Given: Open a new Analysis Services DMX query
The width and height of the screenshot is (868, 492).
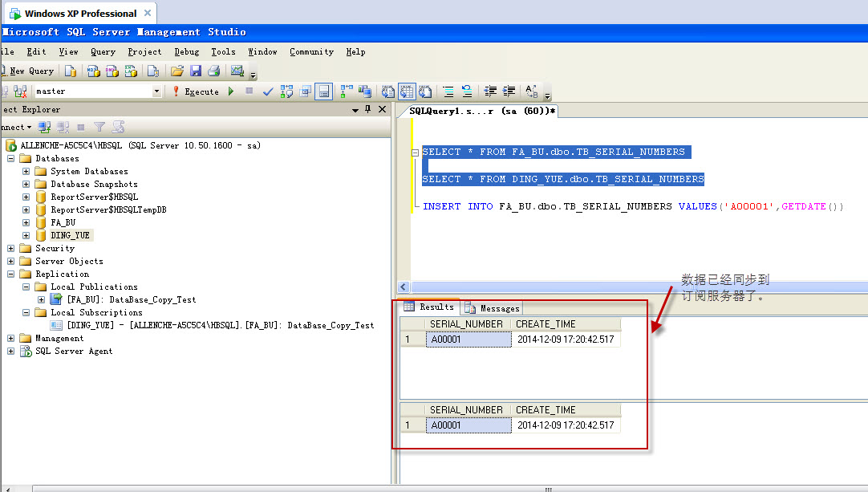Looking at the screenshot, I should click(x=112, y=71).
